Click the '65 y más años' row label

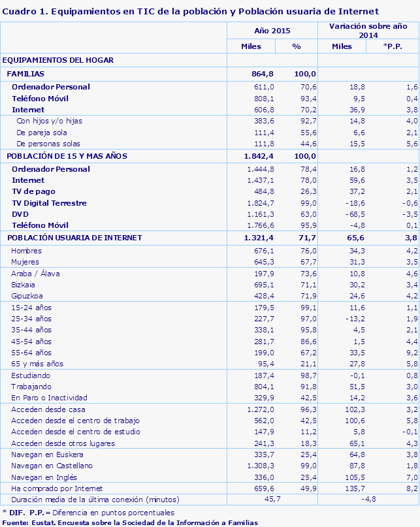37,364
